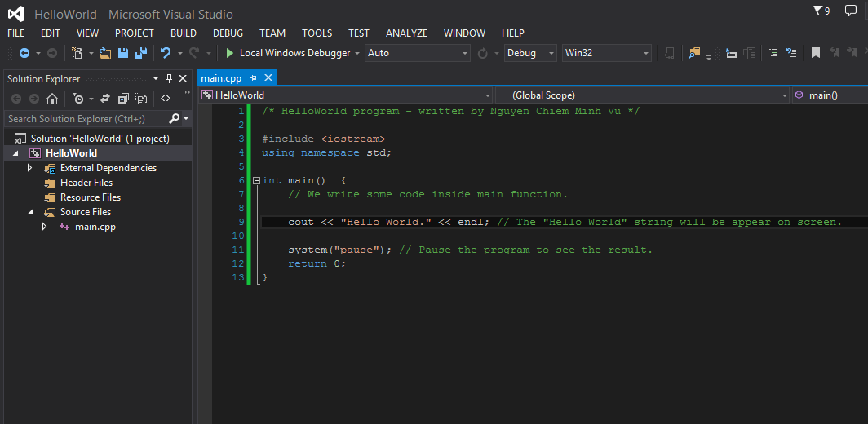Image resolution: width=868 pixels, height=424 pixels.
Task: Select the Resource Files folder
Action: [x=91, y=197]
